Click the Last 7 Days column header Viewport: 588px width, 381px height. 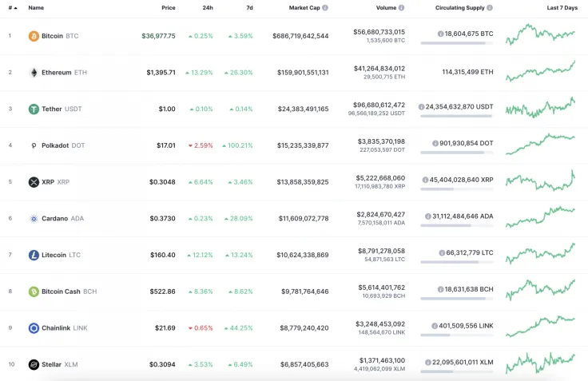(562, 7)
